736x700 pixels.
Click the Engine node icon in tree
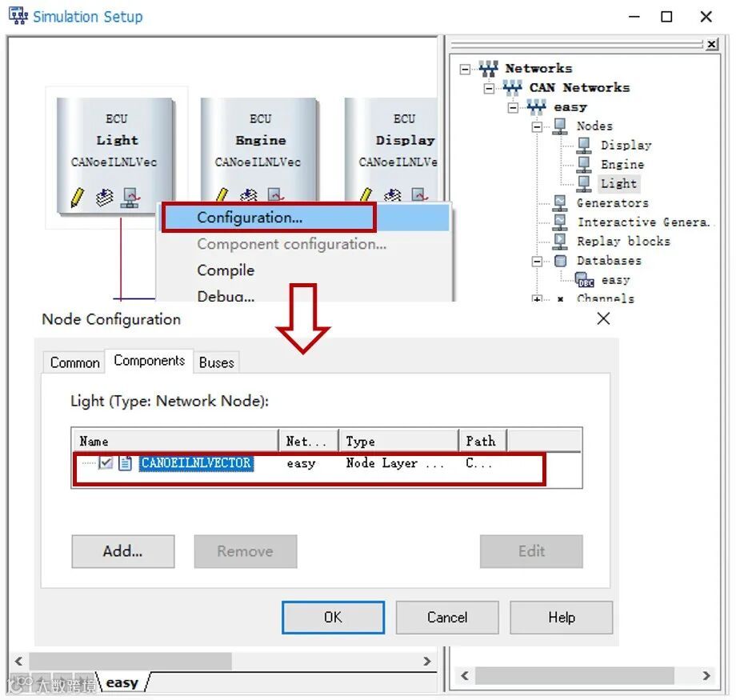[584, 165]
